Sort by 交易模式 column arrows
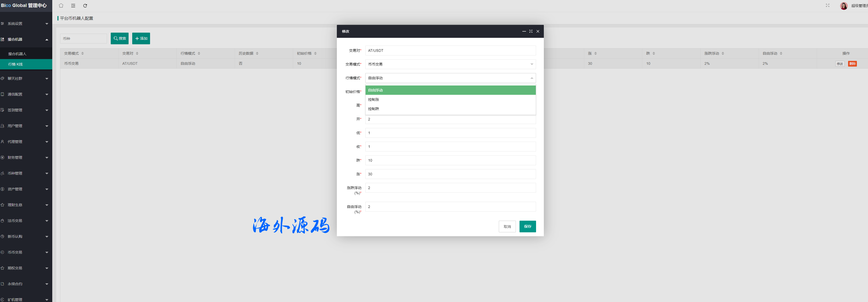The height and width of the screenshot is (302, 868). tap(83, 53)
